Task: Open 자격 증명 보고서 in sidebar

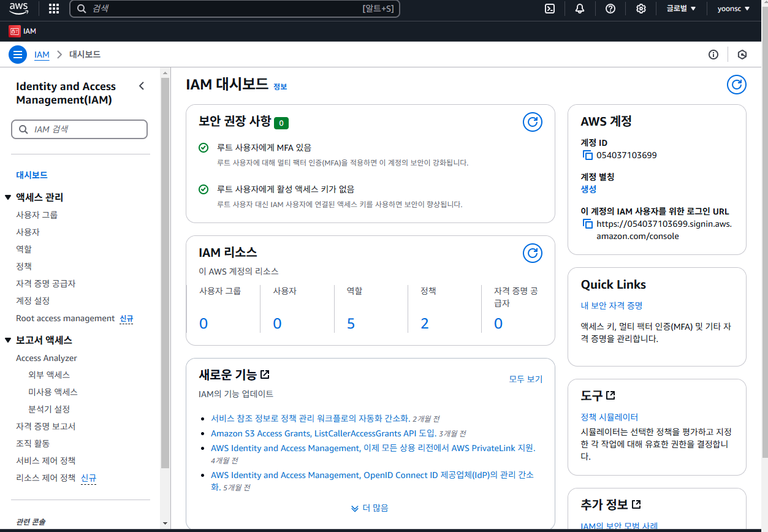Action: click(x=46, y=427)
